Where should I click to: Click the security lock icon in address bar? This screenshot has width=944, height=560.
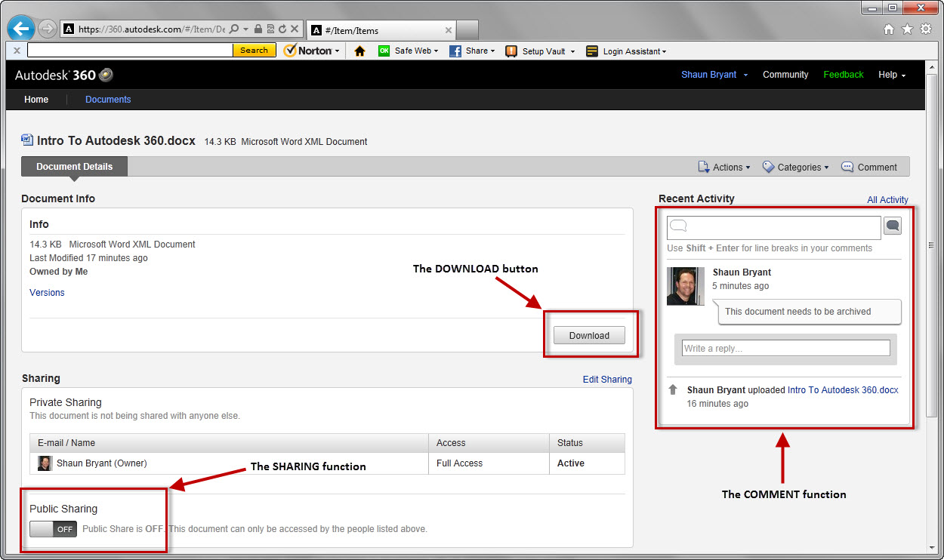click(258, 29)
